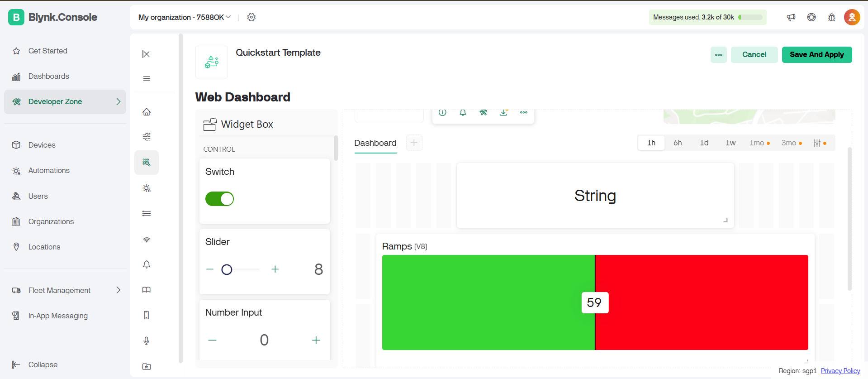Viewport: 868px width, 379px height.
Task: Click the notification bell in preview header
Action: 463,112
